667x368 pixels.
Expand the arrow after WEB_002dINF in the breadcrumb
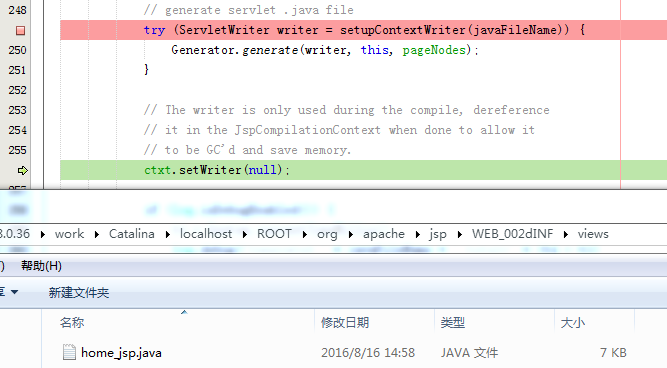coord(566,234)
